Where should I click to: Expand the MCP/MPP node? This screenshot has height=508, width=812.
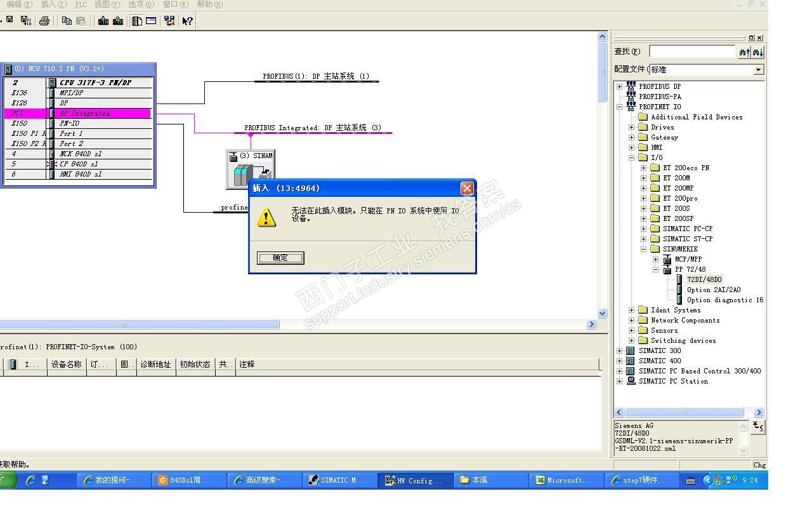click(x=655, y=259)
